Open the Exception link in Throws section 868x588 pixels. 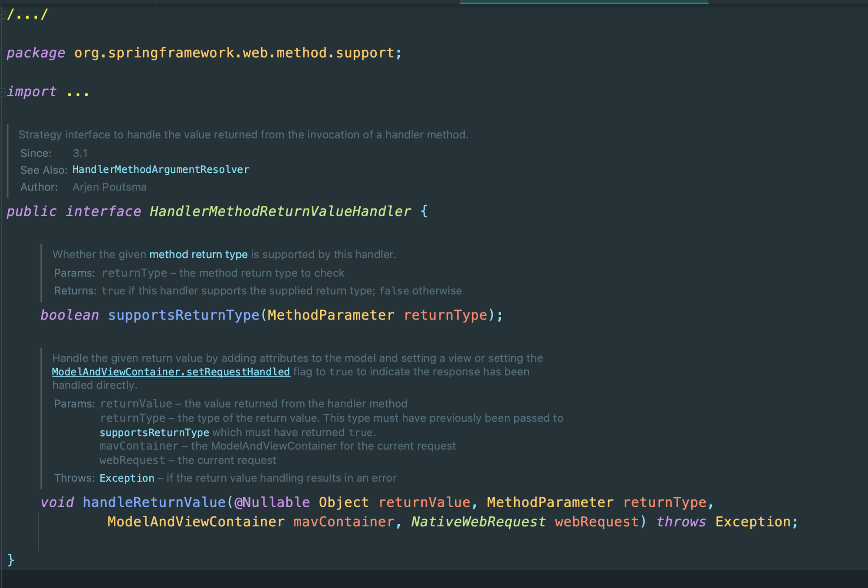click(x=127, y=478)
